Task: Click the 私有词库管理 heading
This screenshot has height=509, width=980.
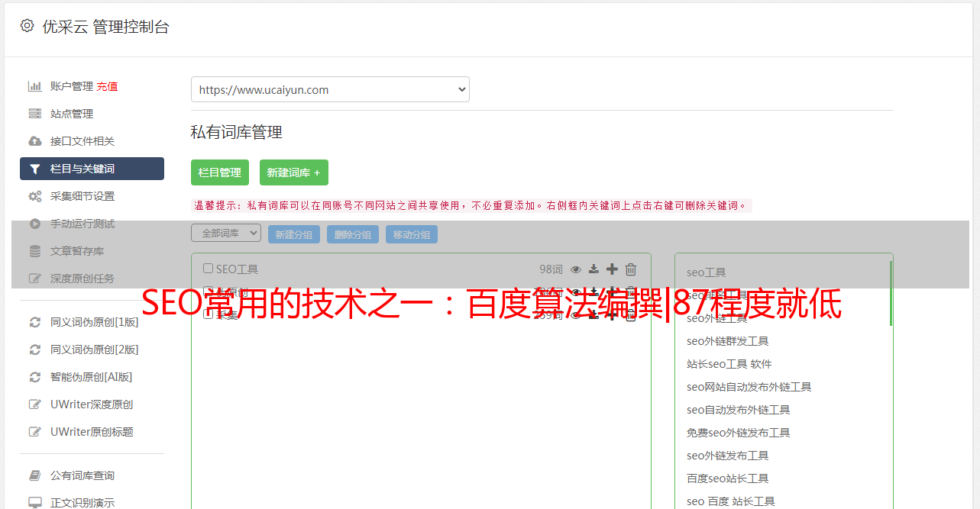Action: [x=237, y=132]
